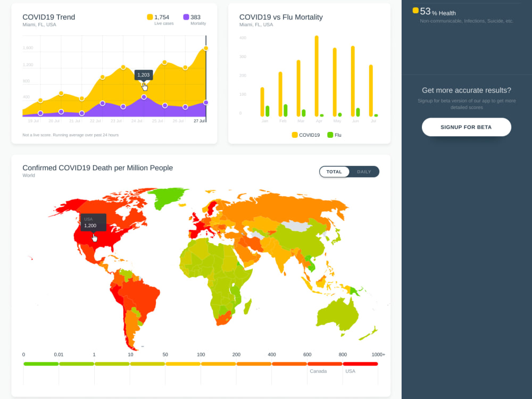Click the 'Not a live score' footnote
Image resolution: width=532 pixels, height=399 pixels.
coord(71,135)
